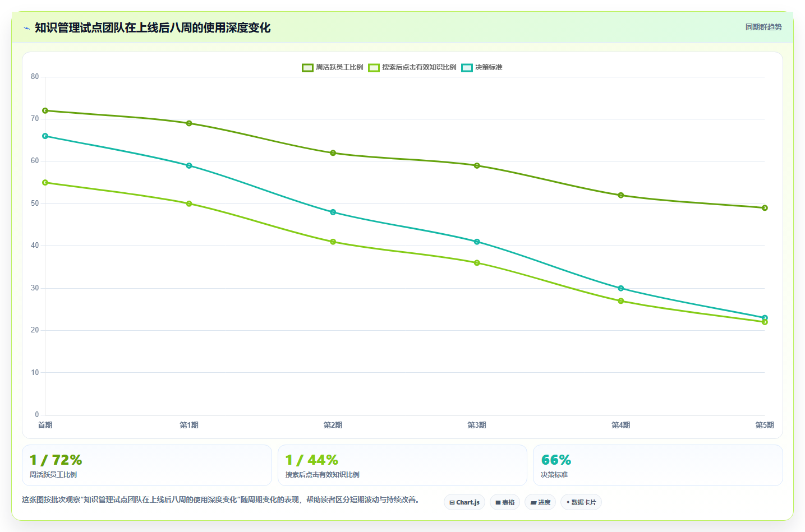Image resolution: width=805 pixels, height=532 pixels.
Task: Click the description text starting 这张图按批次观察
Action: [220, 499]
